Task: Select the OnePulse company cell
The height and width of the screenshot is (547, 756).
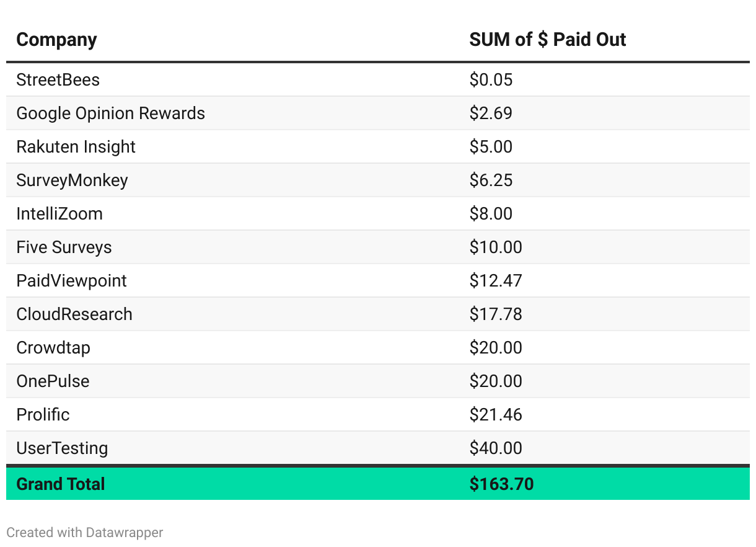Action: (53, 381)
